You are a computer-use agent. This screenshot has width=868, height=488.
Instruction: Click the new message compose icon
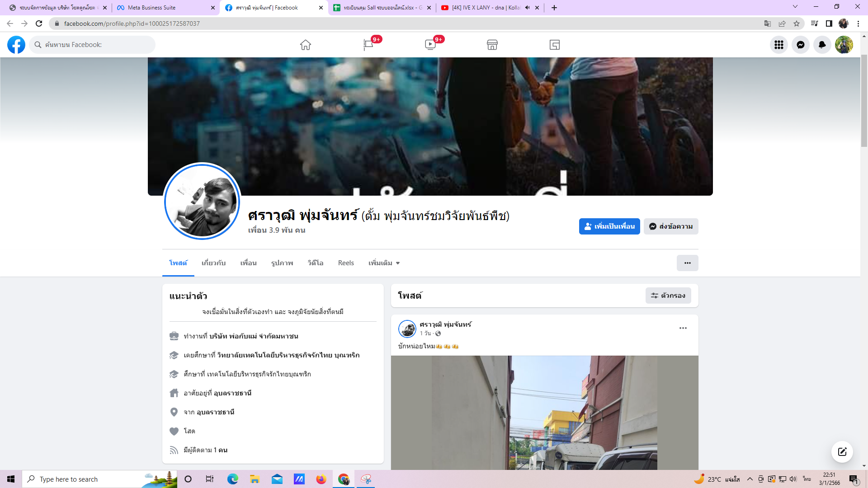point(842,452)
